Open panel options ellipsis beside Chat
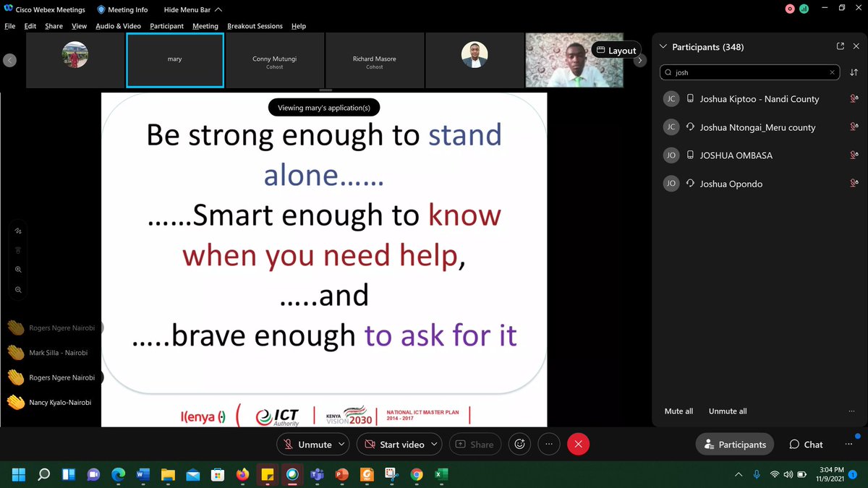The image size is (868, 488). click(848, 444)
